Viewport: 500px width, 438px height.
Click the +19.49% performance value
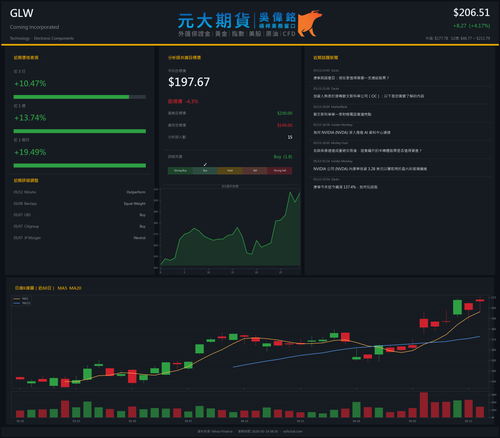pos(30,152)
